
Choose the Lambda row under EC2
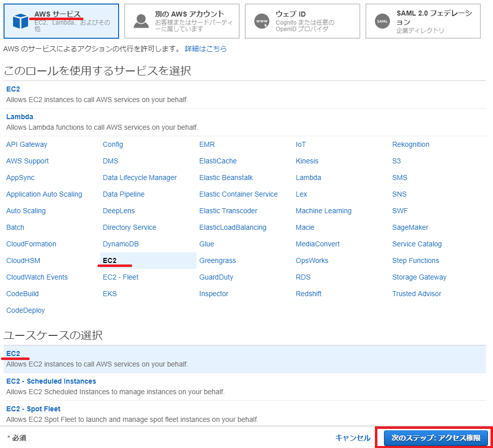(x=245, y=122)
